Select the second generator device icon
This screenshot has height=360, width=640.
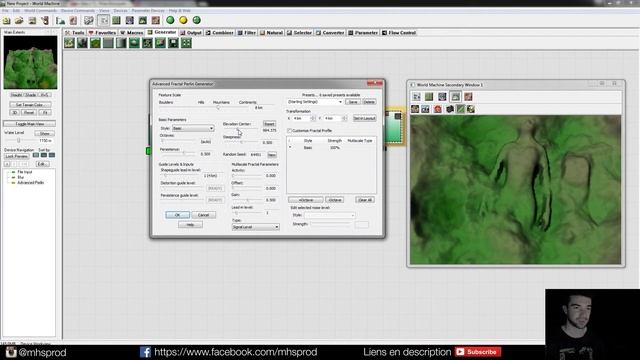82,43
